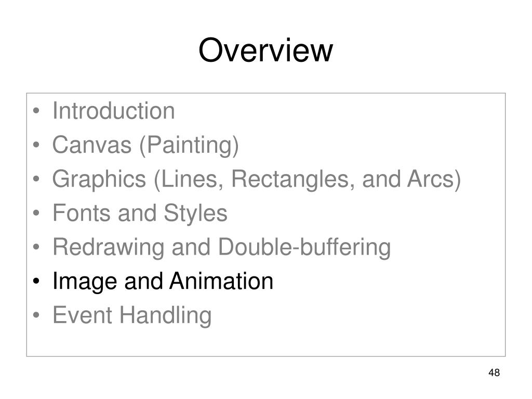Click the Overview slide title

point(265,50)
